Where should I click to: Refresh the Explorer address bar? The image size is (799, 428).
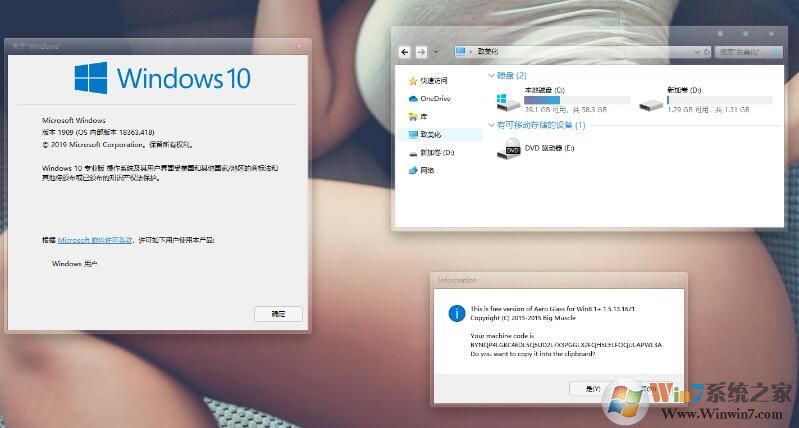706,52
